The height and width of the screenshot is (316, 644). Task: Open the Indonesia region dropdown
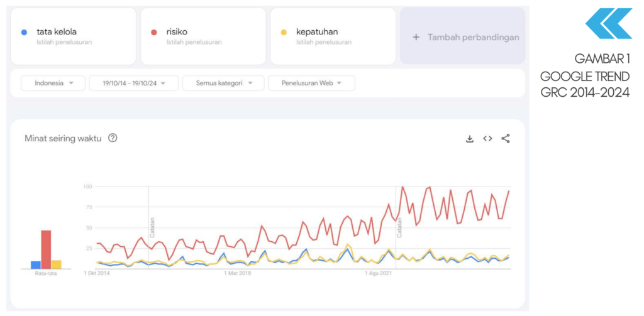pyautogui.click(x=53, y=83)
